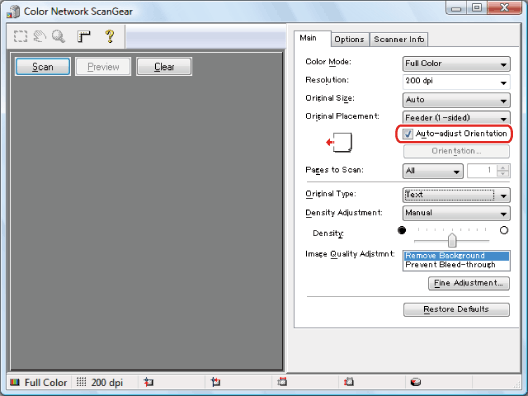Viewport: 528px width, 396px height.
Task: Click the Full Color status bar icon
Action: (x=15, y=383)
